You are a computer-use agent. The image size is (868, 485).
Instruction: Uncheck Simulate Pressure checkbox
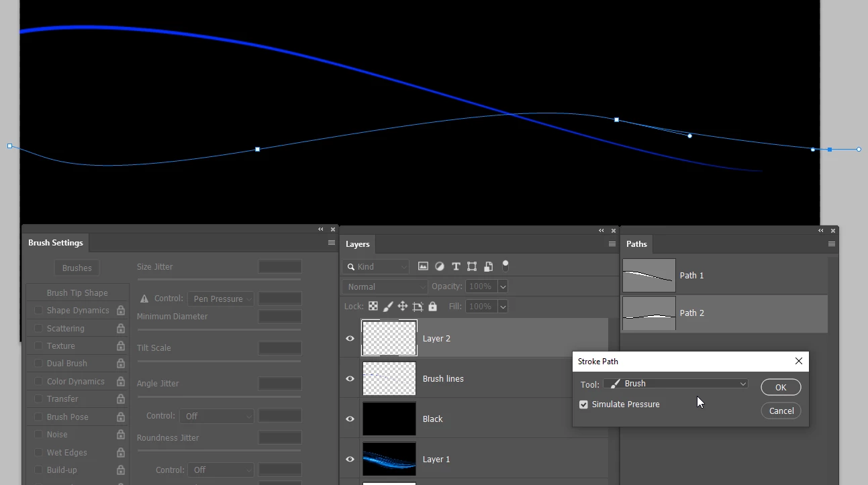coord(583,405)
